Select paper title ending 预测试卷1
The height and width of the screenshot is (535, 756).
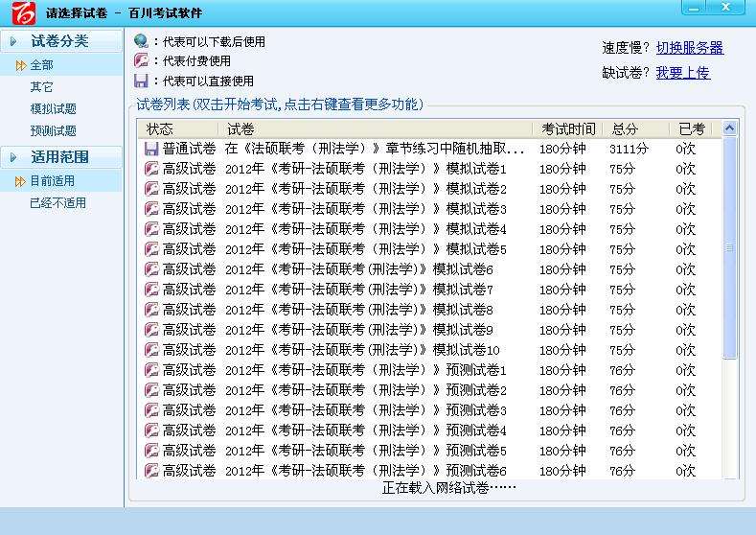click(365, 369)
